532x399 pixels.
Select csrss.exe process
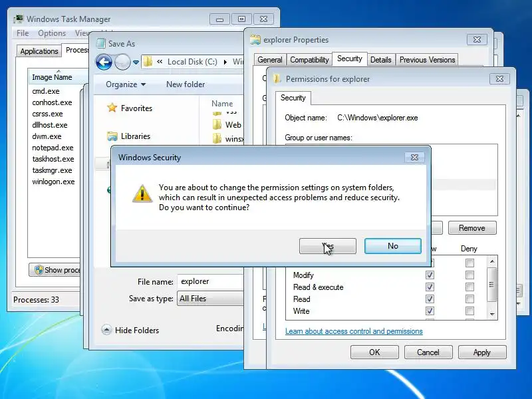point(47,114)
